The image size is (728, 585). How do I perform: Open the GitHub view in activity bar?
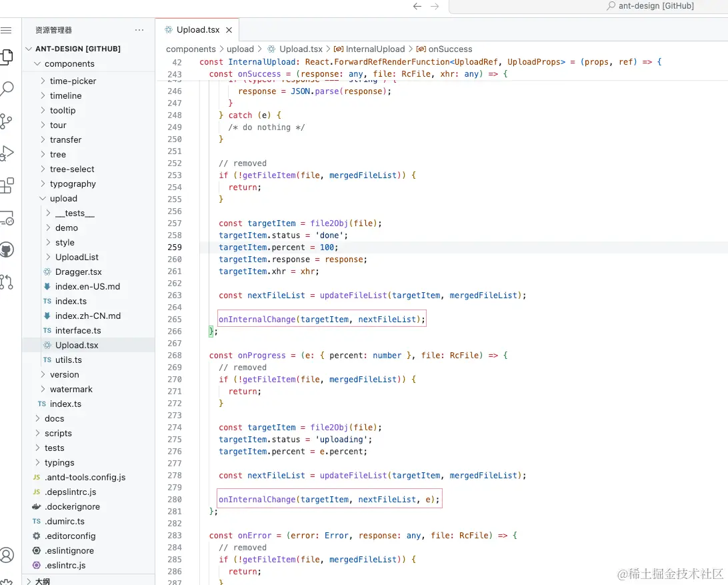click(x=7, y=249)
